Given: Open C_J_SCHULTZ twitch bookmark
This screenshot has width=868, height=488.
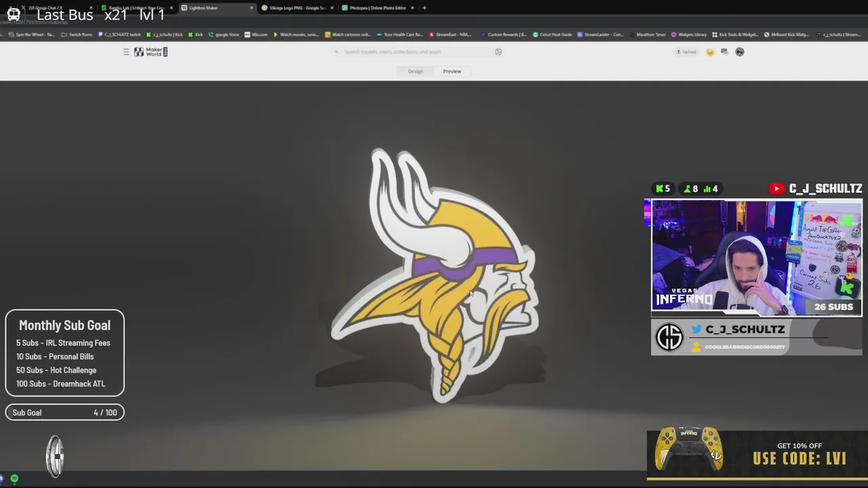Looking at the screenshot, I should (119, 35).
